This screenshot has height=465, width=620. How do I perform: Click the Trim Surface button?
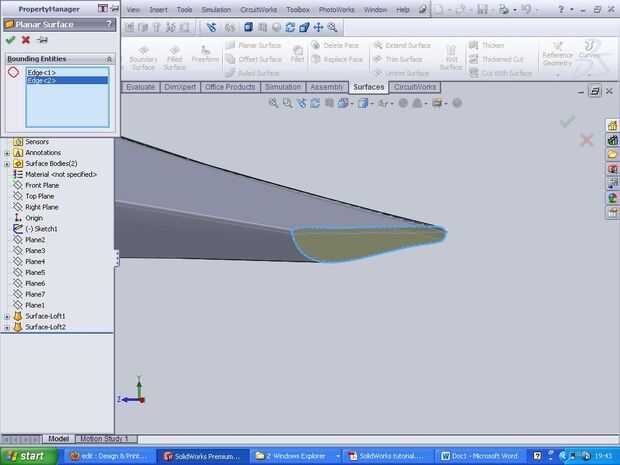click(398, 59)
